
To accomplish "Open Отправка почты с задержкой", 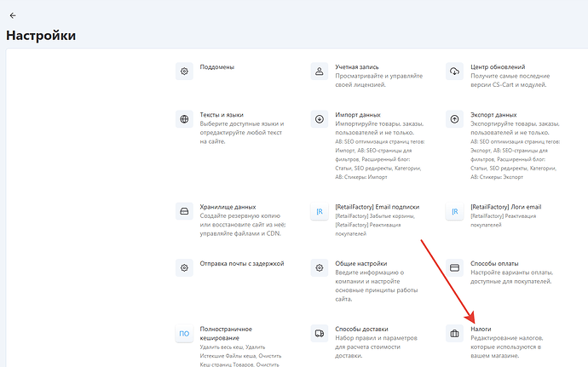I will (241, 264).
